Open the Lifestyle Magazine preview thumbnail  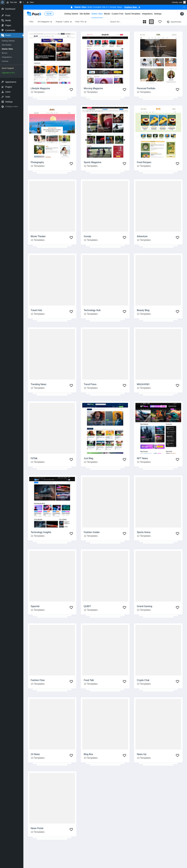[x=52, y=58]
